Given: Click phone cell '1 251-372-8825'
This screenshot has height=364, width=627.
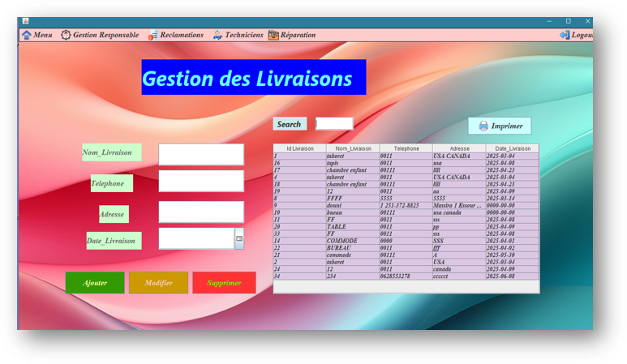Looking at the screenshot, I should pos(406,205).
